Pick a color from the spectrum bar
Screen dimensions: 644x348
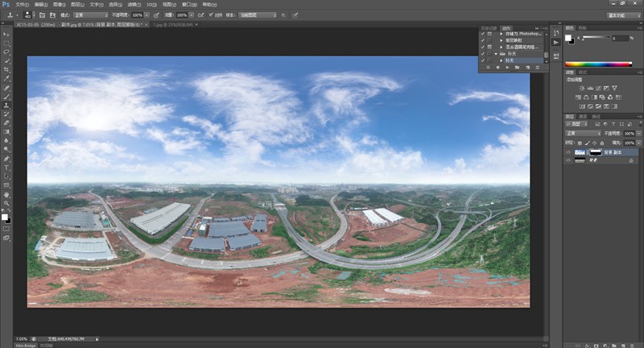click(x=597, y=63)
